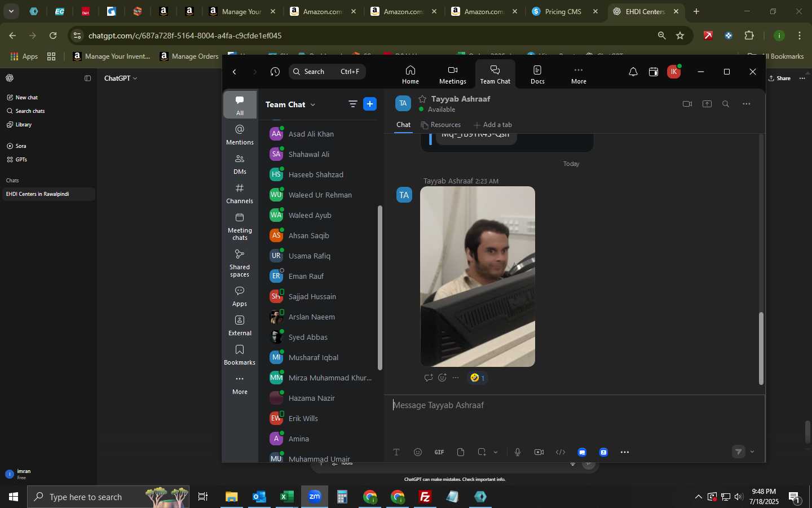Expand the ChatGPT model selector dropdown
The image size is (812, 508).
(121, 78)
